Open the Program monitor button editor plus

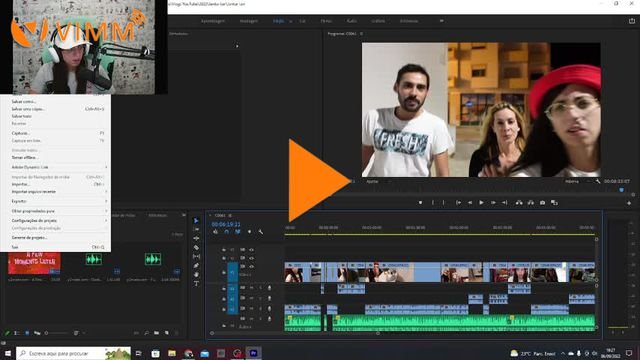[629, 202]
